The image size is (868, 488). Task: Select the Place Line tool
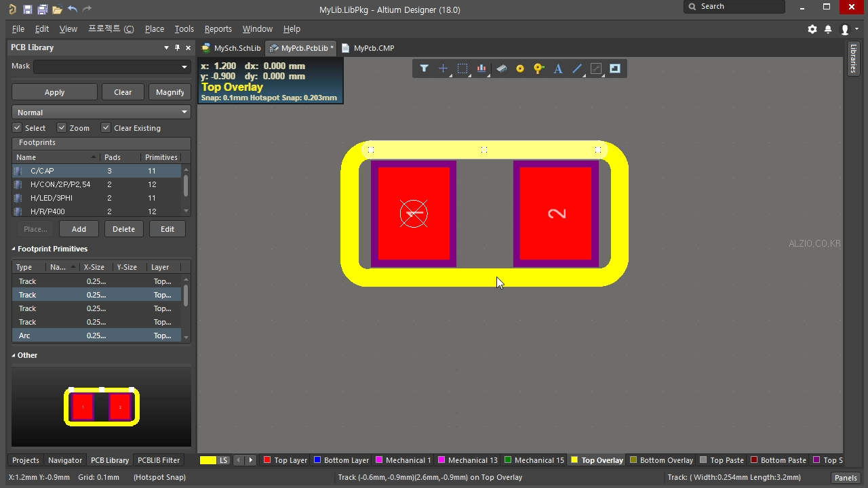577,68
